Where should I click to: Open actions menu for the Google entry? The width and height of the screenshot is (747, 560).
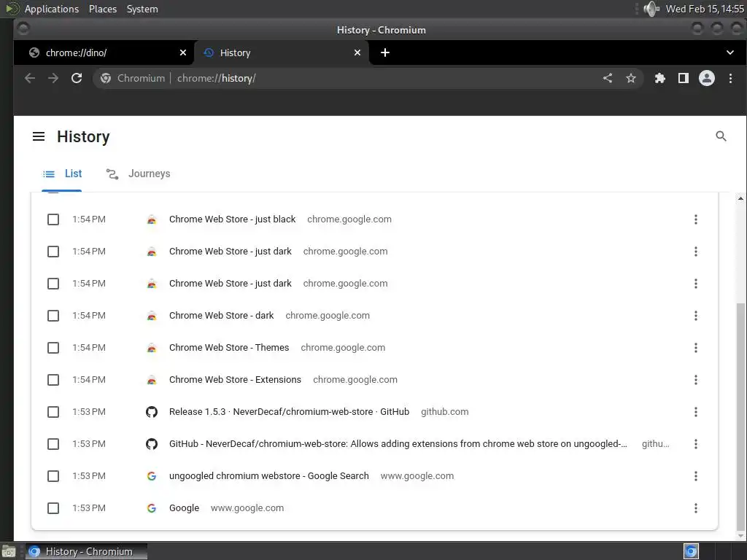pos(695,508)
